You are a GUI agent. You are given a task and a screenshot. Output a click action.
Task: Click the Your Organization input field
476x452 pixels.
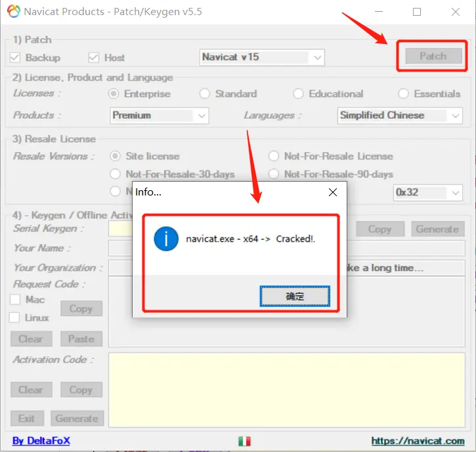[286, 268]
